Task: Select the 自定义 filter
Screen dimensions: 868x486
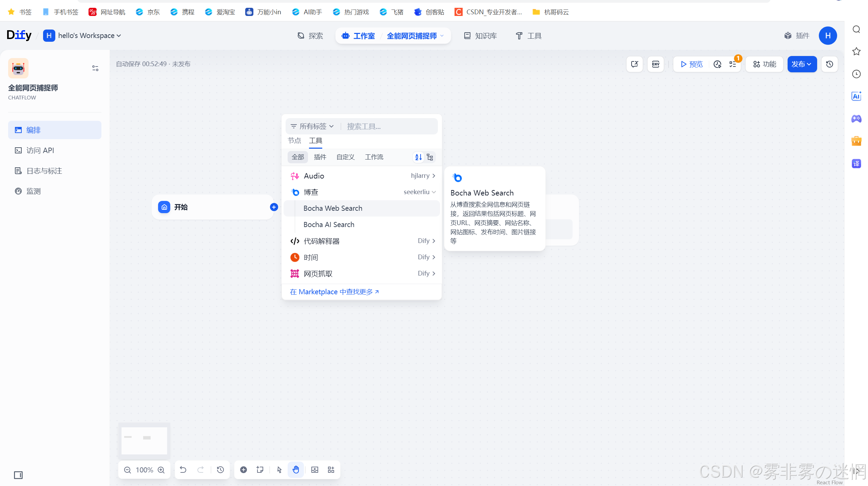Action: (x=345, y=157)
